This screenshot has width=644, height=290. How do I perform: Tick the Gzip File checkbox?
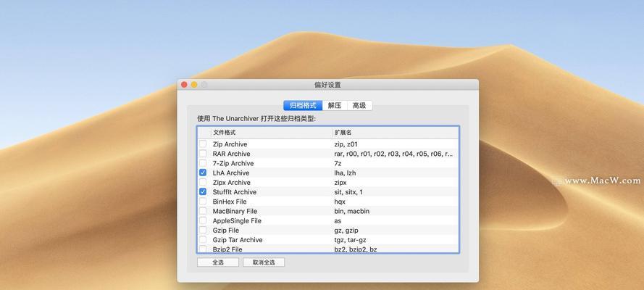tap(203, 231)
